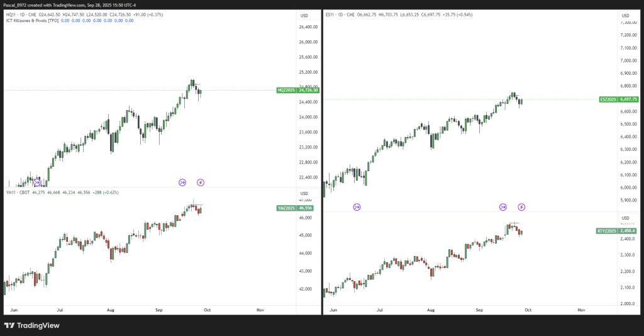Open USD currency dropdown on NQ chart
The height and width of the screenshot is (336, 644).
[304, 15]
